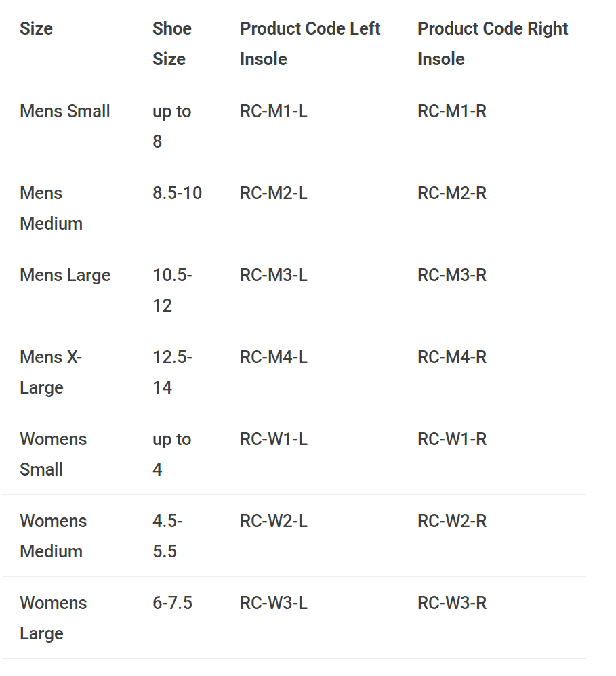Click the Mens X-Large size cell
This screenshot has height=676, width=616.
click(51, 372)
